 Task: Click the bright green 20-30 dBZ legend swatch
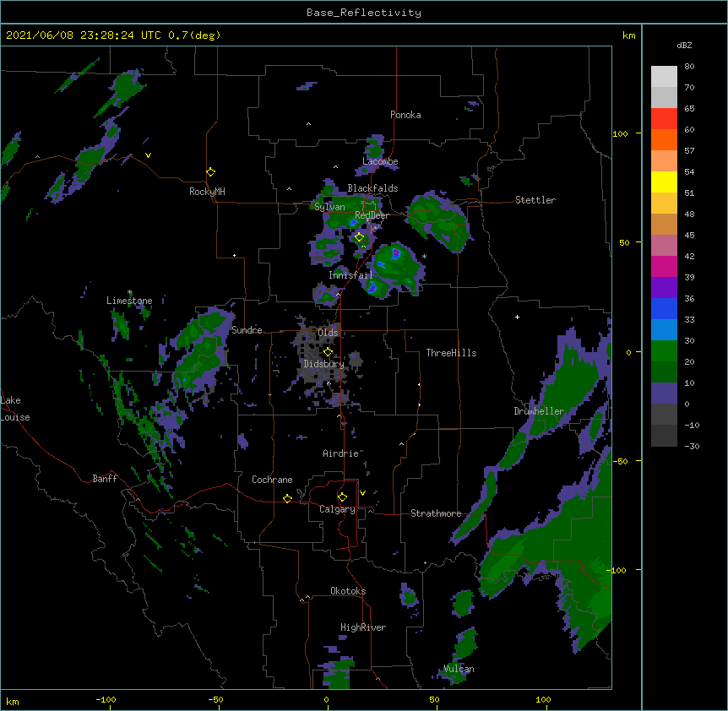click(x=664, y=351)
